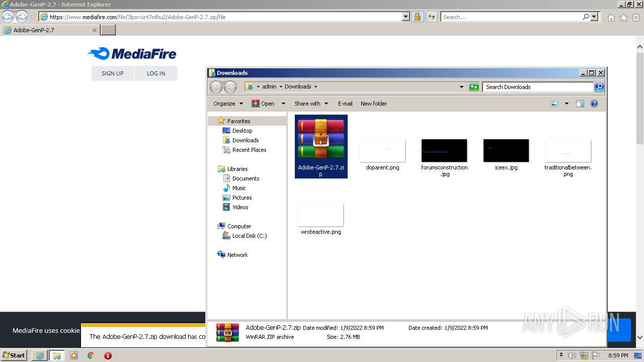The width and height of the screenshot is (644, 362).
Task: Click the Internet Explorer back button
Action: click(8, 17)
